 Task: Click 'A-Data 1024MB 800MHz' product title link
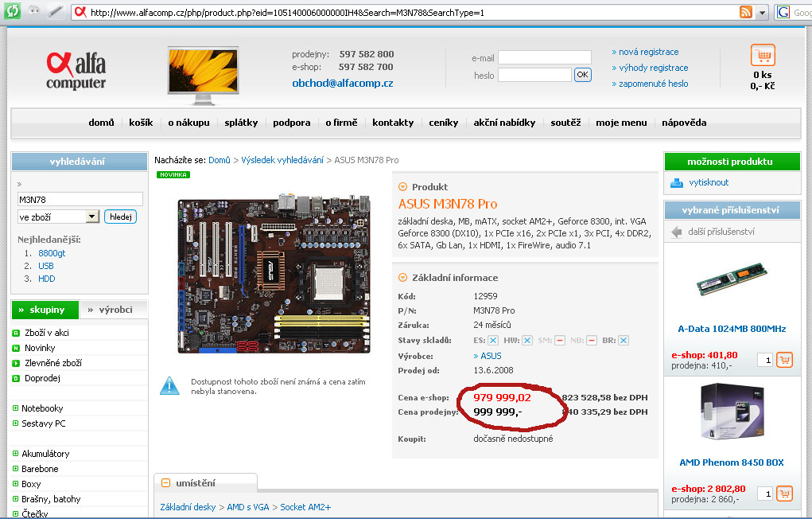732,329
